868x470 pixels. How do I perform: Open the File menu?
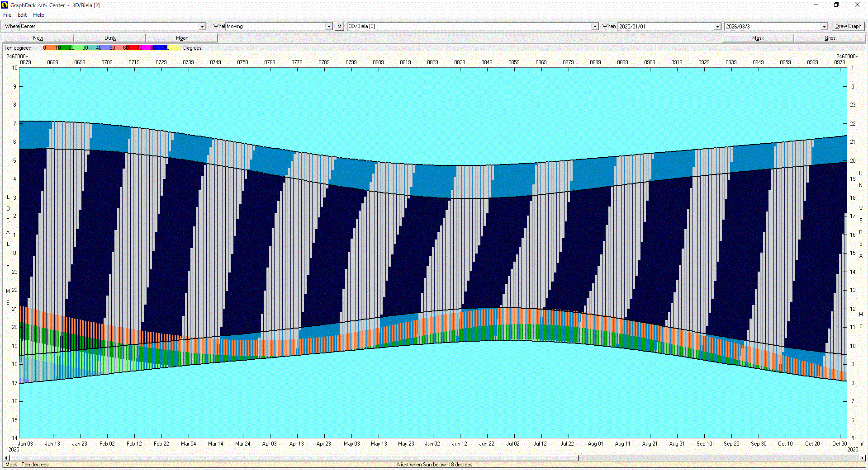tap(7, 15)
